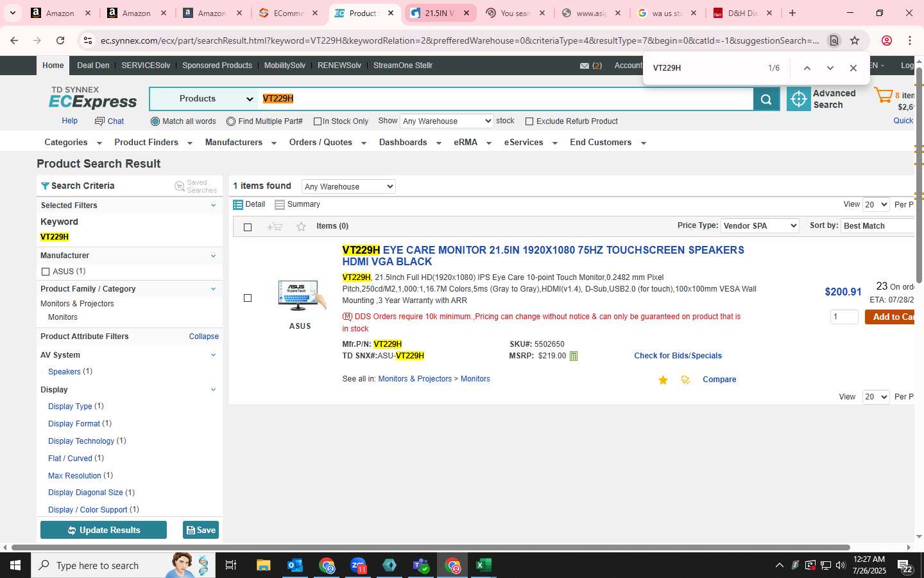Image resolution: width=924 pixels, height=578 pixels.
Task: Click the Update Results button
Action: [x=103, y=530]
